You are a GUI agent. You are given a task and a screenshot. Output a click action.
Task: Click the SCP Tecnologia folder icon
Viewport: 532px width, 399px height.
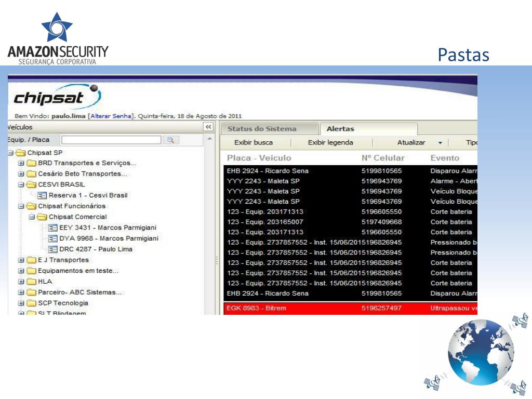32,303
